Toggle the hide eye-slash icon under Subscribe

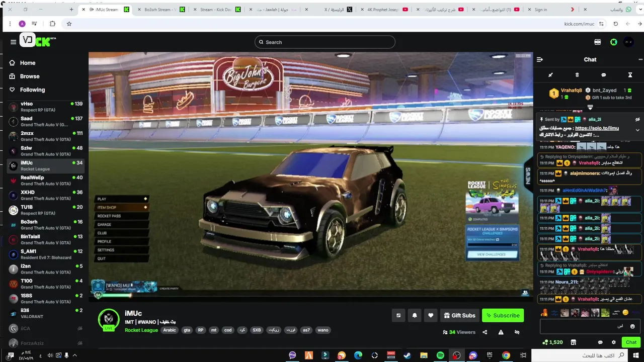(517, 332)
